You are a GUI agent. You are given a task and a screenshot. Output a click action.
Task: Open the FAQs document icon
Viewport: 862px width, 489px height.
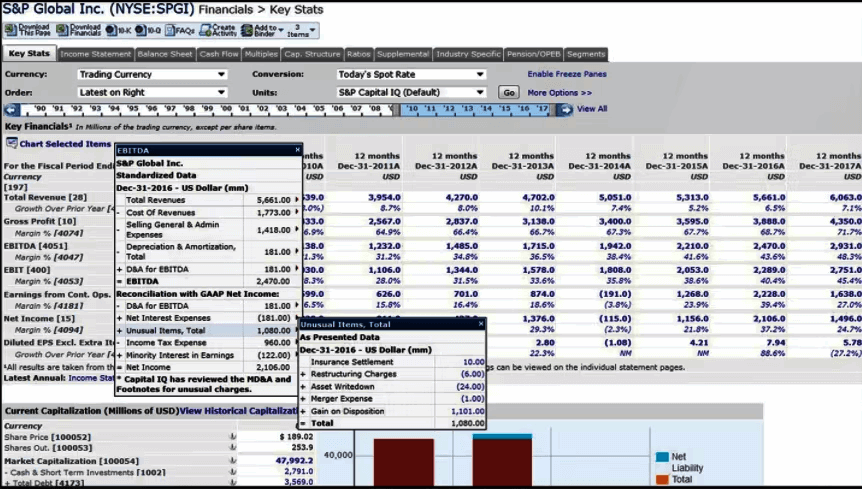point(170,31)
